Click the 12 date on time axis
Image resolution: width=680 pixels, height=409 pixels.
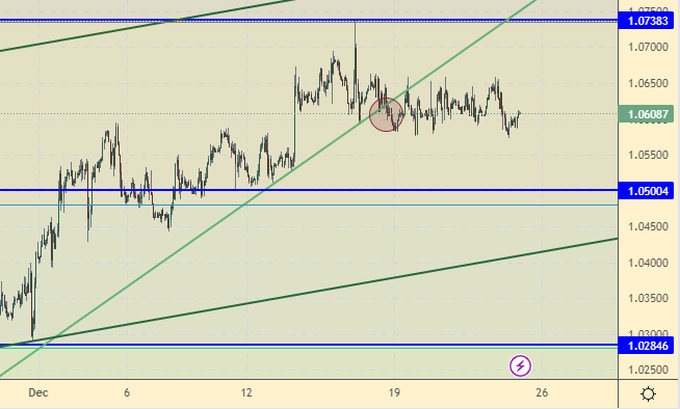[246, 393]
